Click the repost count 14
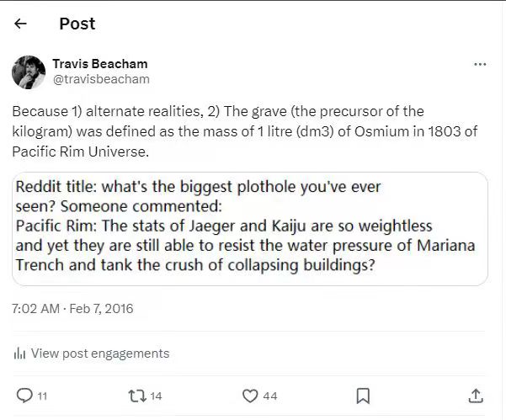Image resolution: width=506 pixels, height=420 pixels. click(156, 396)
